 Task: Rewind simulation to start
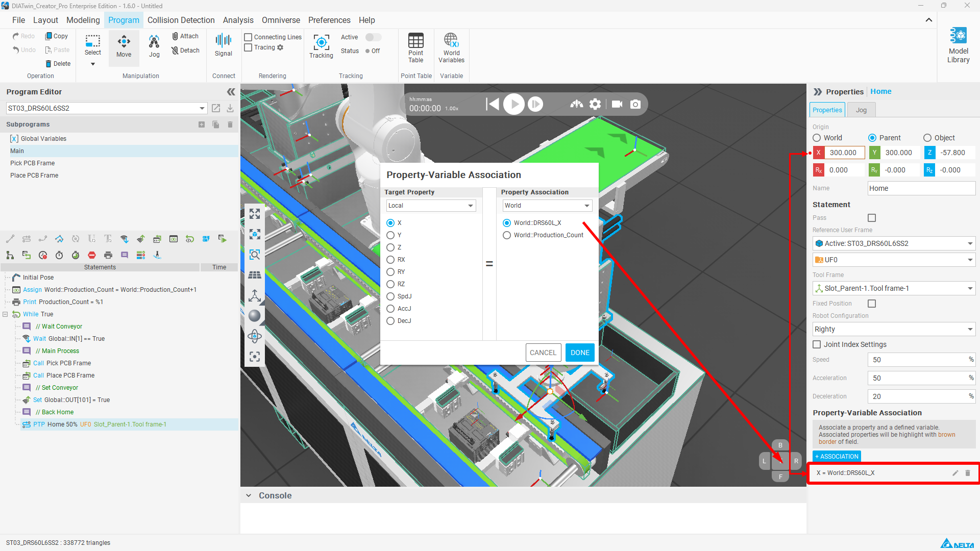(492, 104)
